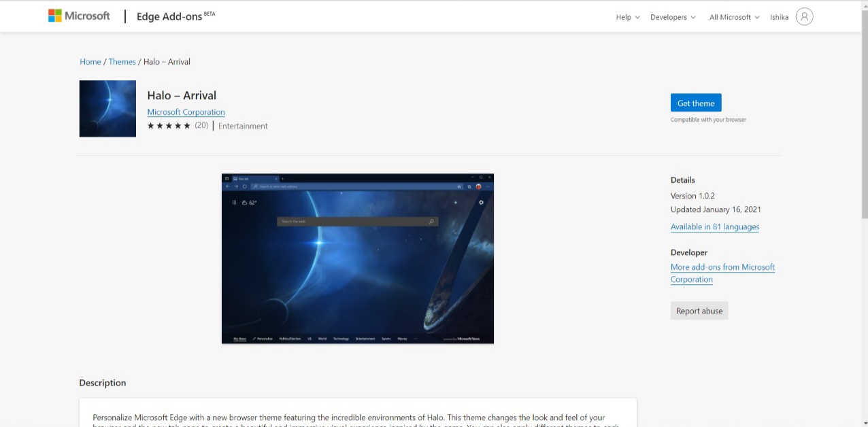
Task: Open More add-ons from Microsoft Corporation
Action: (722, 273)
